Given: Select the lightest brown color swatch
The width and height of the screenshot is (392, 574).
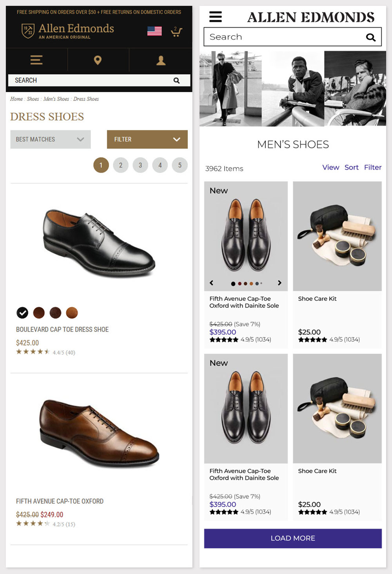Looking at the screenshot, I should pyautogui.click(x=72, y=313).
